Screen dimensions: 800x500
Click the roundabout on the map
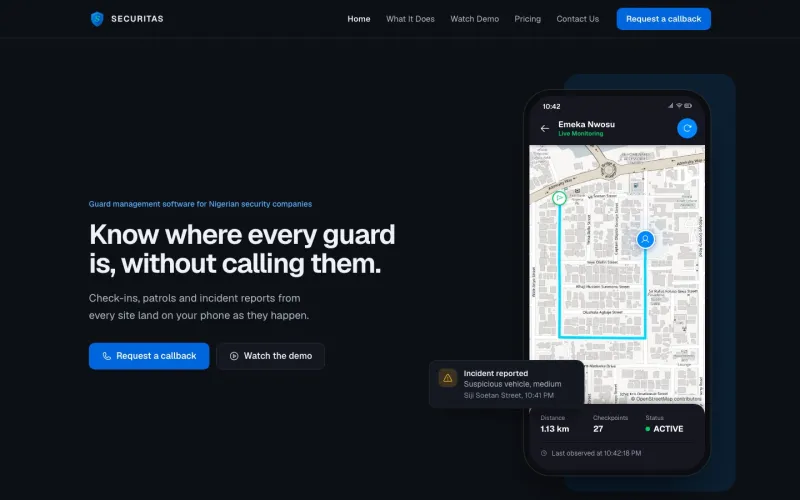click(x=608, y=169)
